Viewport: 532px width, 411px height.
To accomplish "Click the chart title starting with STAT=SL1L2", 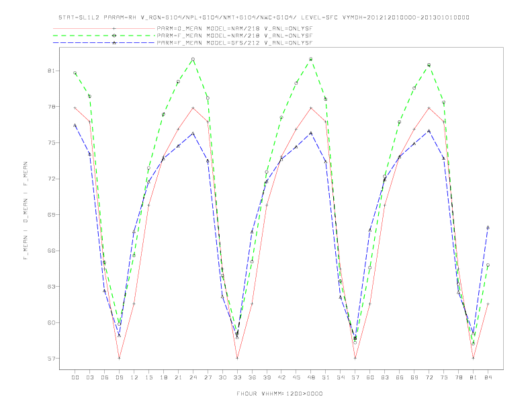I will [264, 17].
